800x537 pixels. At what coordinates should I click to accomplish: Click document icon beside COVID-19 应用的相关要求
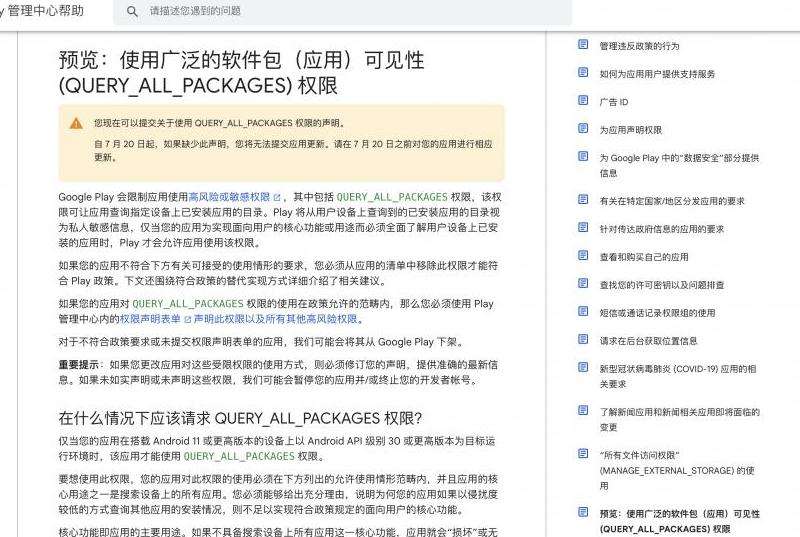pyautogui.click(x=583, y=368)
